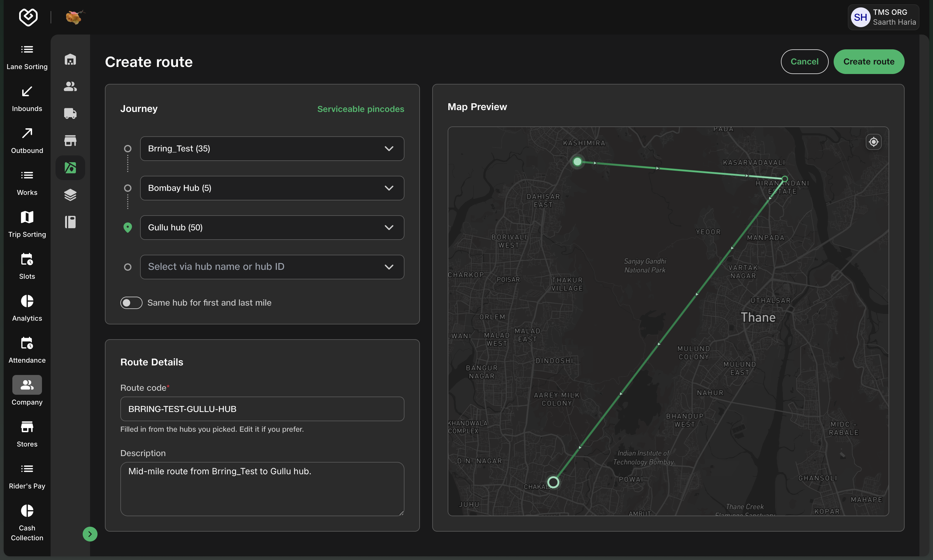Screen dimensions: 933x560
Task: Click the Bombay Hub waypoint marker on the map
Action: pos(785,179)
